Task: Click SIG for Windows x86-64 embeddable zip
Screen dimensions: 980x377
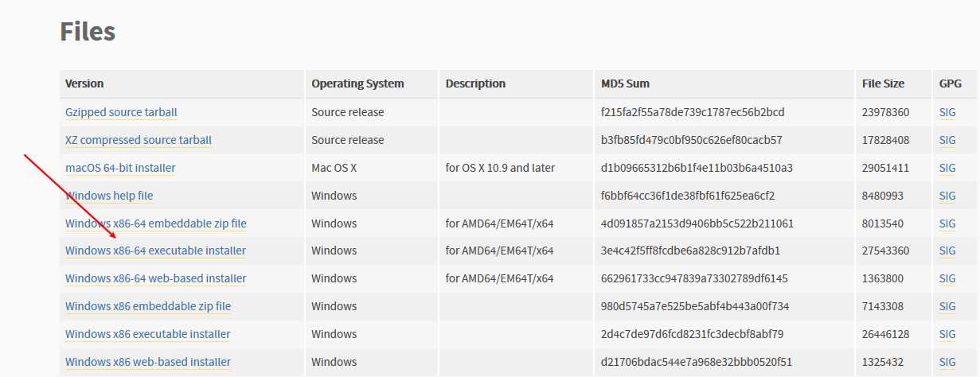Action: pyautogui.click(x=947, y=223)
